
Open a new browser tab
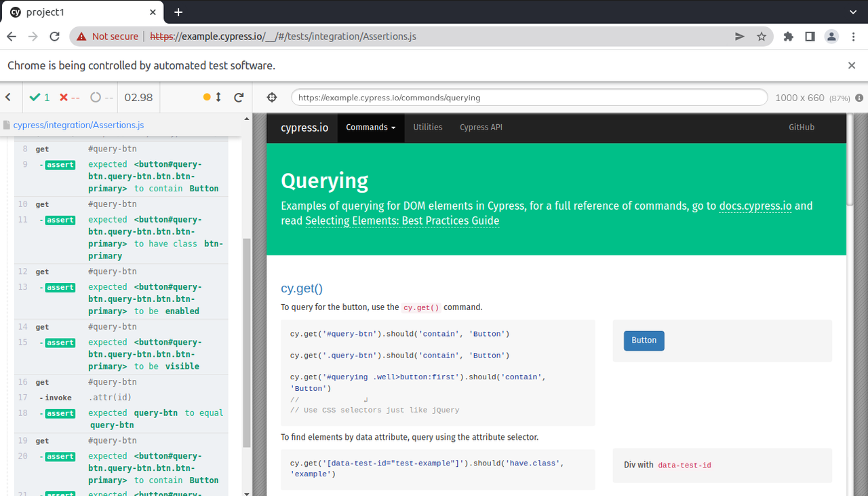[178, 12]
